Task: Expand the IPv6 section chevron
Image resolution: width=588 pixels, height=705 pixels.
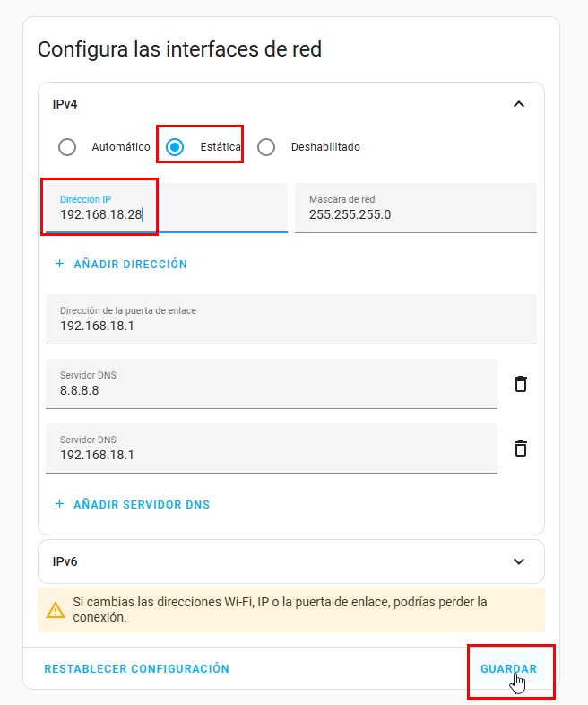Action: click(x=518, y=561)
